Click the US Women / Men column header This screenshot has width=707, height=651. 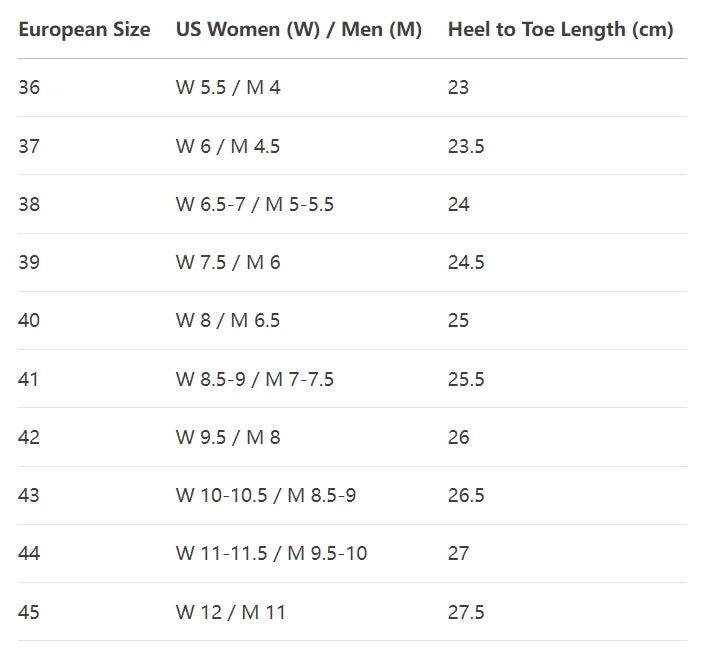click(299, 30)
